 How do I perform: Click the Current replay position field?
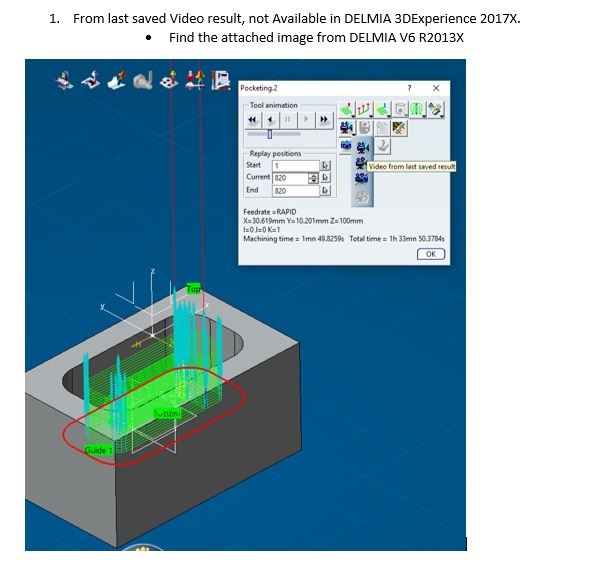pyautogui.click(x=291, y=178)
